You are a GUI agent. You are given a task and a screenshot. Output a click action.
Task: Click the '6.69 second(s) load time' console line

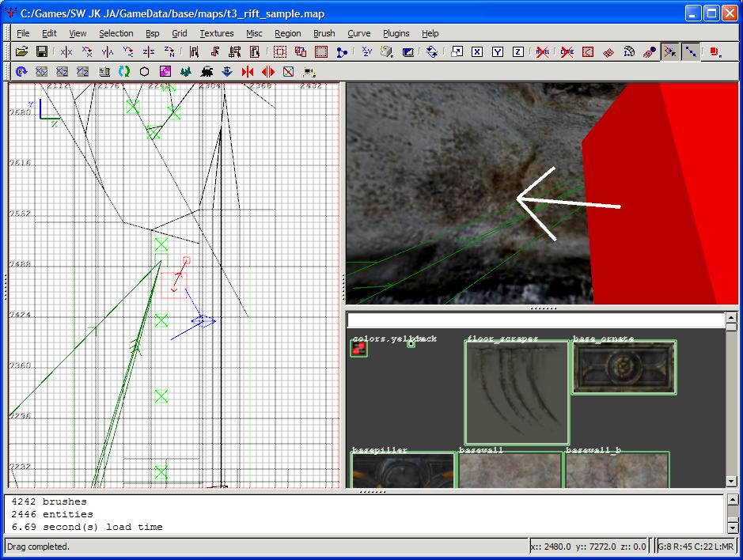tap(87, 527)
